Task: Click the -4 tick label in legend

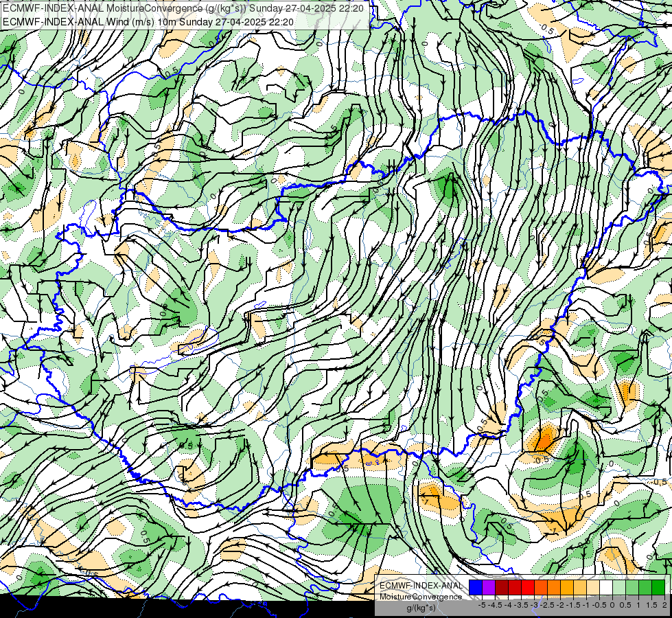Action: (x=508, y=605)
